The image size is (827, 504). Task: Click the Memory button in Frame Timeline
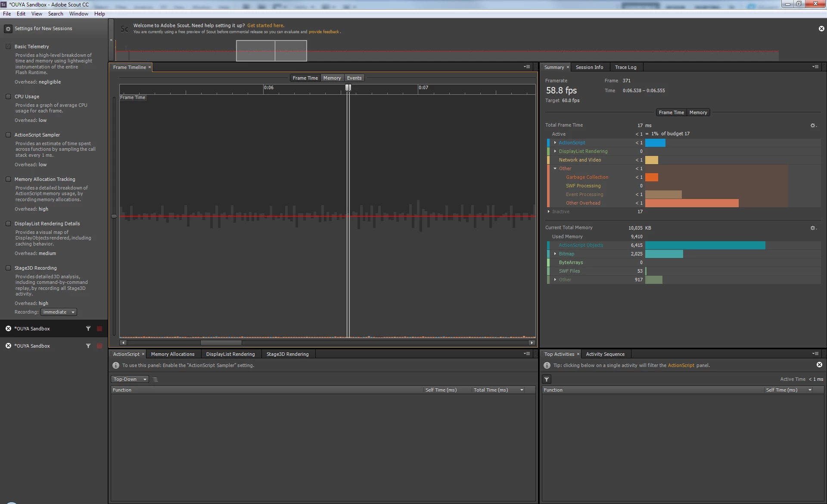click(332, 78)
